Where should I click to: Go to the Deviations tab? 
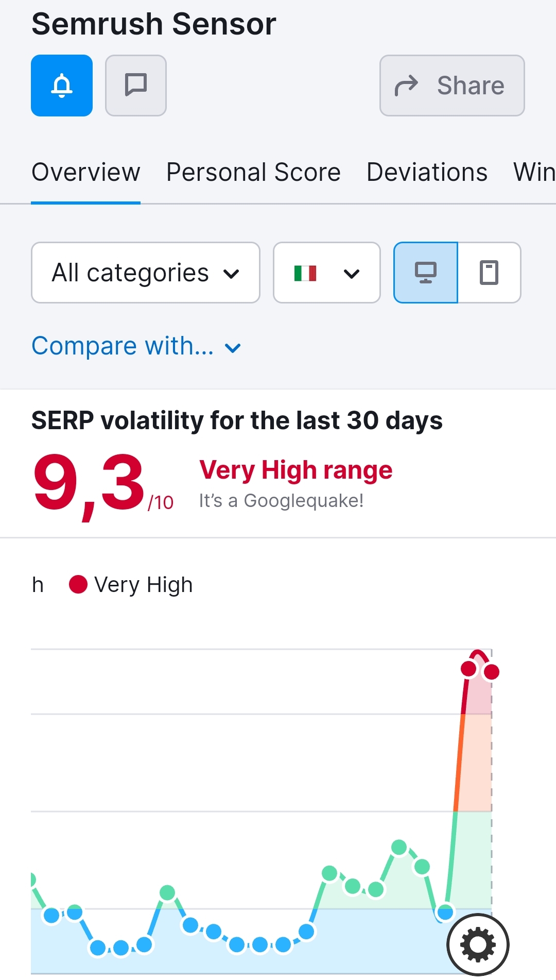coord(427,172)
